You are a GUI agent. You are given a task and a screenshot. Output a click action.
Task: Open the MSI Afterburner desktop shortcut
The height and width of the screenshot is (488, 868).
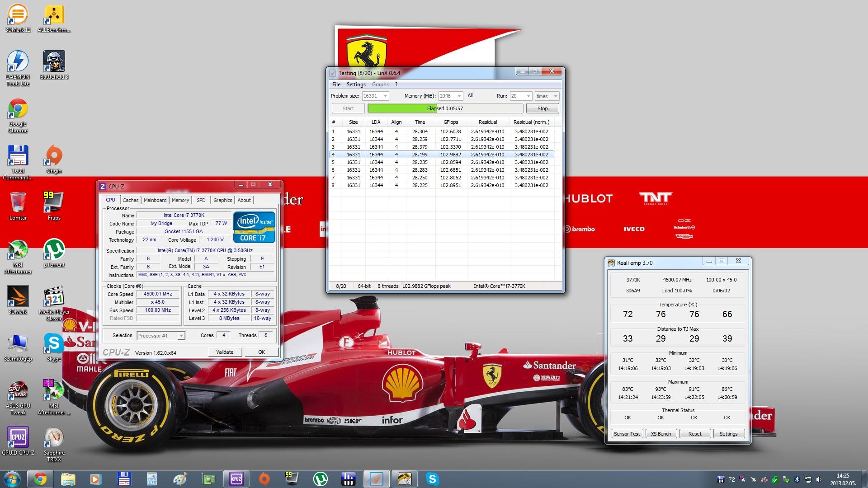click(x=18, y=256)
